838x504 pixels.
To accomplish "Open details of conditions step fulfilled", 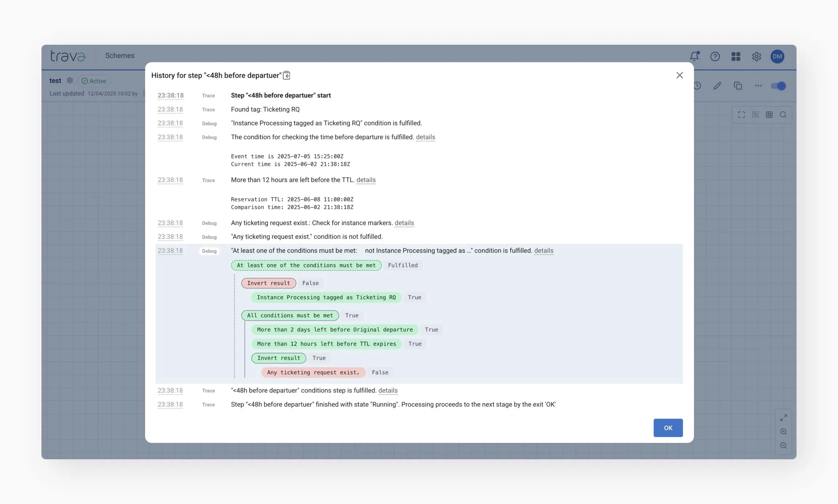I will [x=388, y=391].
